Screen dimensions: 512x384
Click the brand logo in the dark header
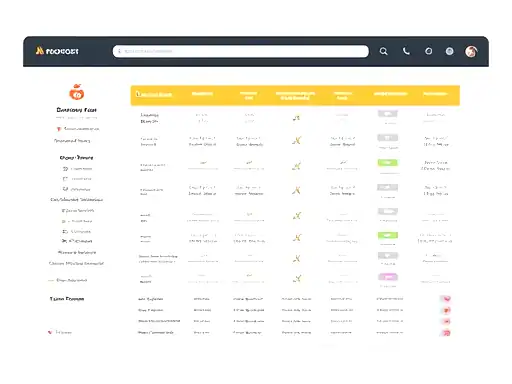57,51
